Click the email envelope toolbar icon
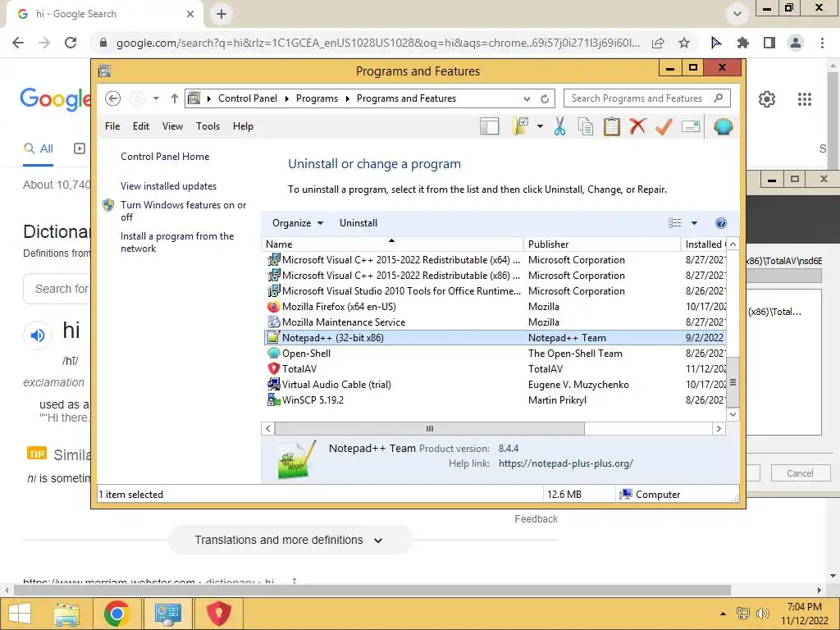 [691, 126]
